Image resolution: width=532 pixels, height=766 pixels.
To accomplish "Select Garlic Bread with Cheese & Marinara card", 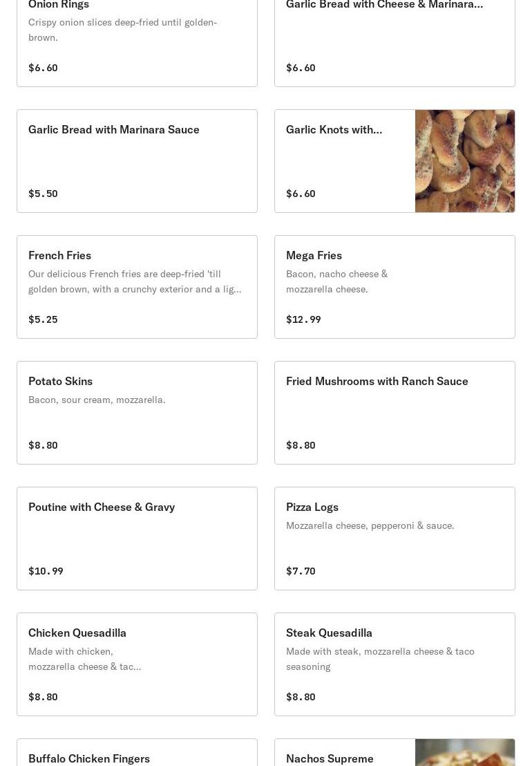I will [395, 41].
